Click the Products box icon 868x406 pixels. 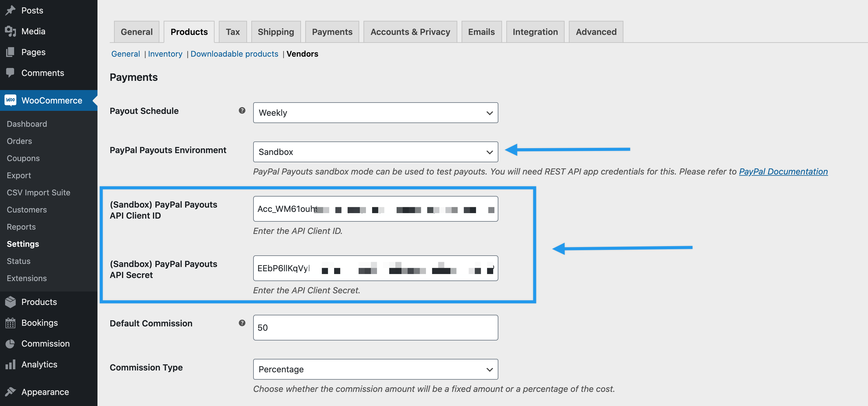tap(10, 302)
